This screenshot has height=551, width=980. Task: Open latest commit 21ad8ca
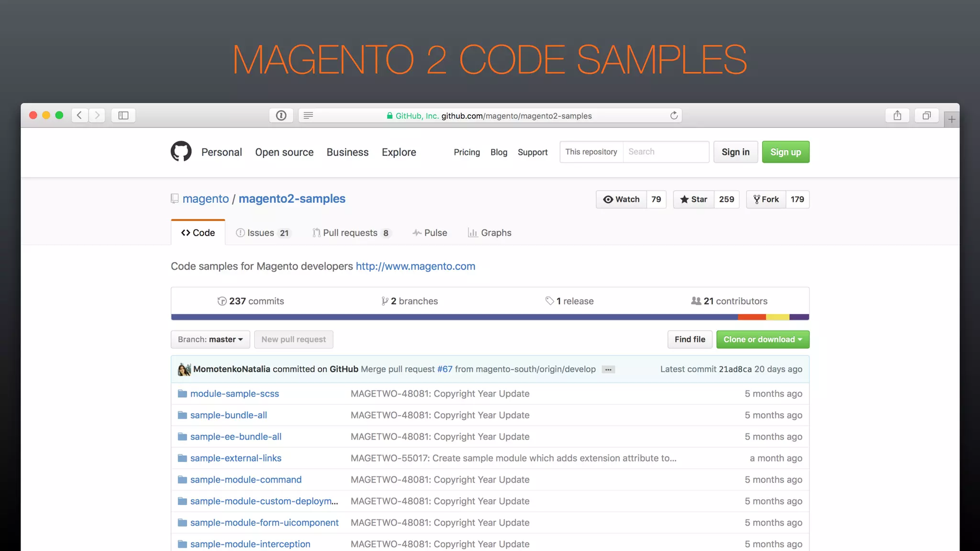735,369
